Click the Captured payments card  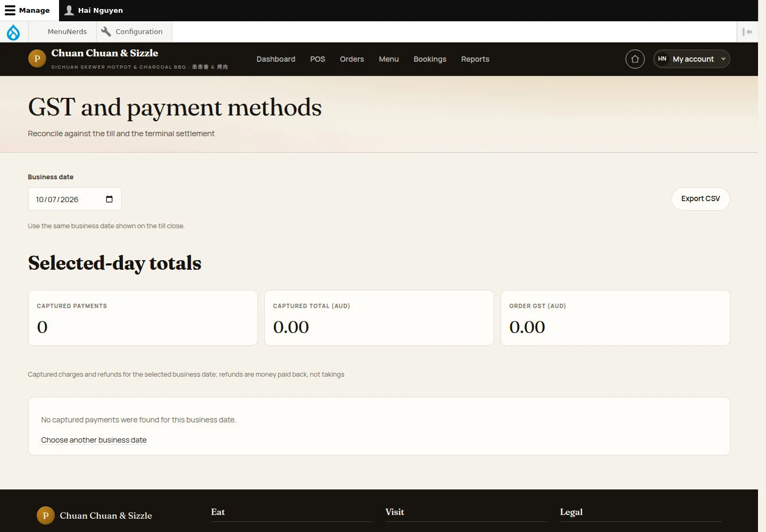tap(143, 318)
